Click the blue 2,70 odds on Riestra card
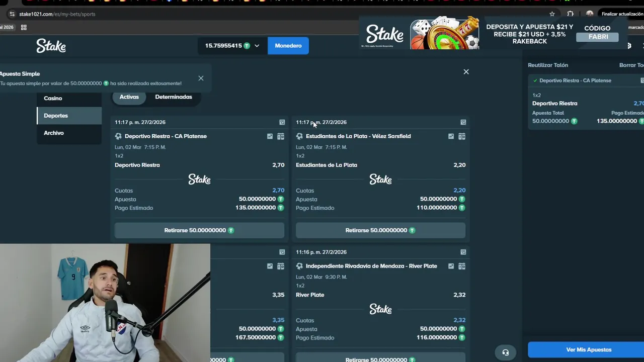Screen dimensions: 644x362 278,191
